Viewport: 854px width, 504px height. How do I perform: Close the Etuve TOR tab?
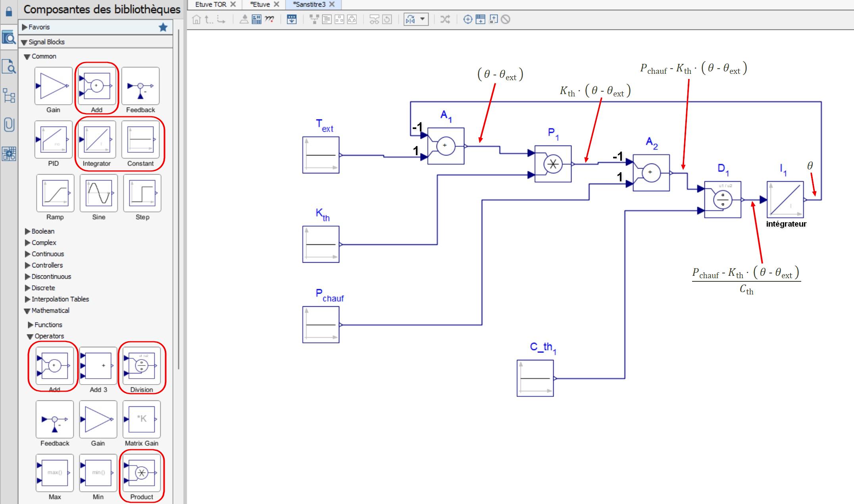233,4
